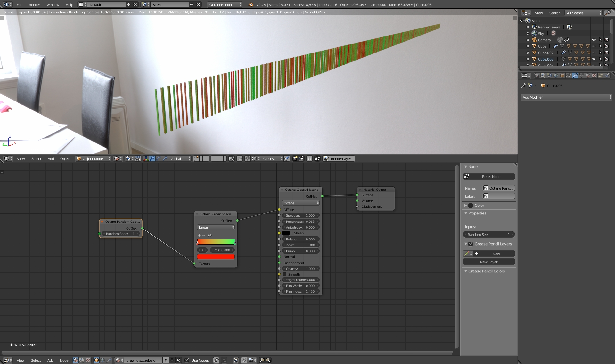The image size is (615, 364).
Task: Click the RenderLayer button in viewport header
Action: tap(339, 158)
